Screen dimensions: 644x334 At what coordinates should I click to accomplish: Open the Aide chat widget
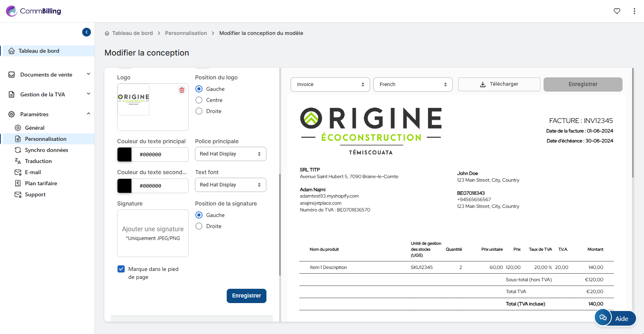pos(615,318)
